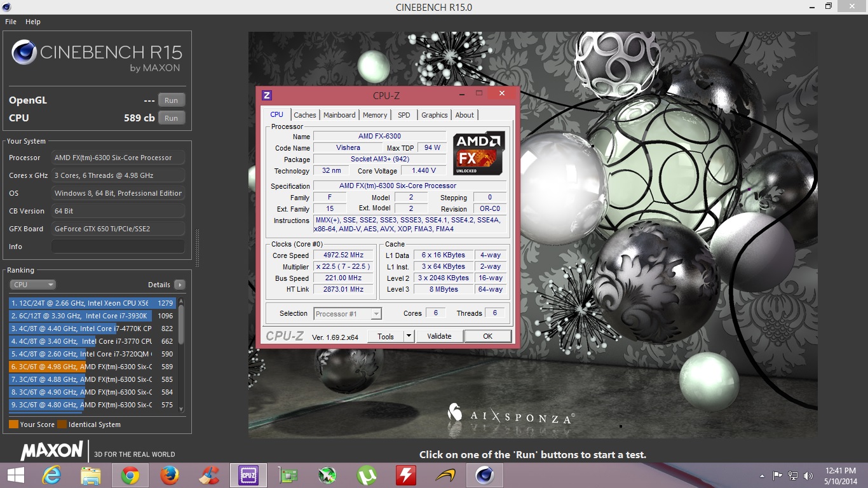Open the Graphics tab in CPU-Z
Screen dimensions: 868x488
(x=435, y=115)
